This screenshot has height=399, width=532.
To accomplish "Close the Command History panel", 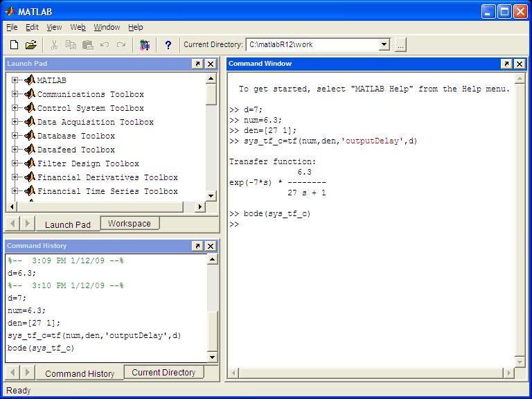I will click(211, 246).
